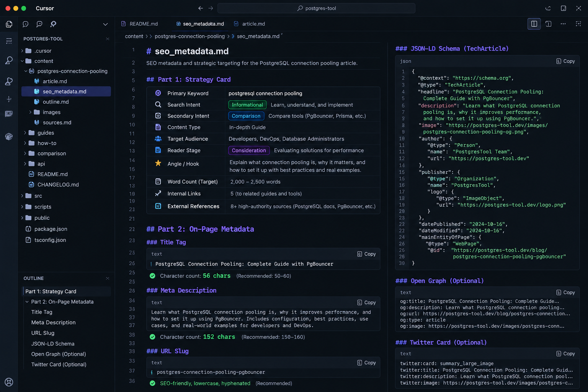Close the POSTGRES-TOOL explorer section

coord(108,39)
